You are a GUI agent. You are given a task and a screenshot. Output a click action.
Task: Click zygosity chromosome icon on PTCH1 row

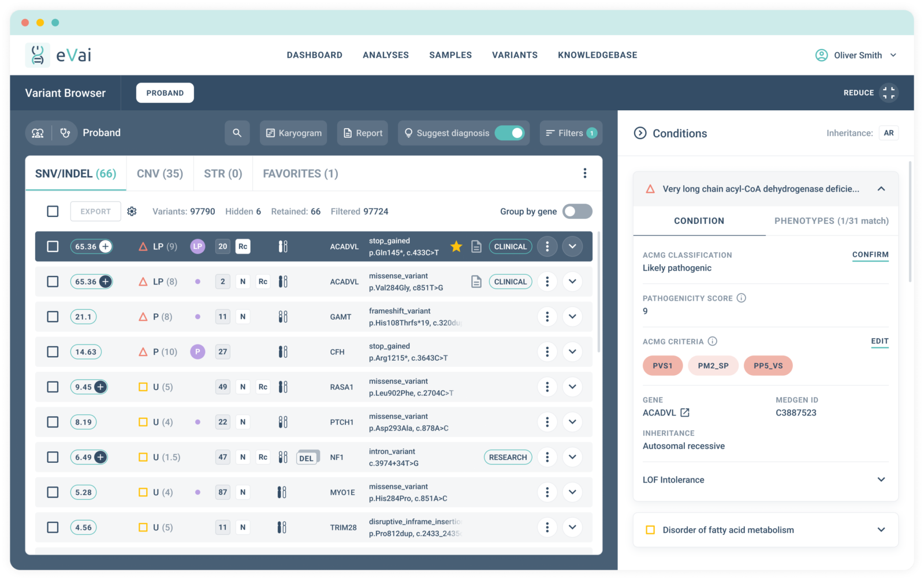pos(283,422)
